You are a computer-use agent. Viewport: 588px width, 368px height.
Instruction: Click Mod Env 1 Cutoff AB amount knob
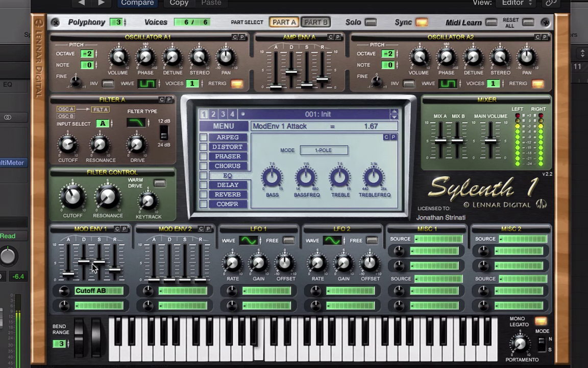(x=64, y=291)
